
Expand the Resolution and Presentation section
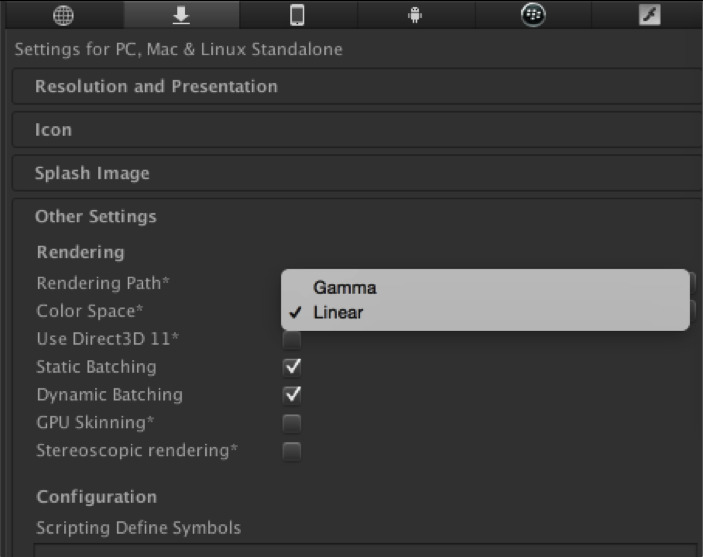click(x=156, y=87)
